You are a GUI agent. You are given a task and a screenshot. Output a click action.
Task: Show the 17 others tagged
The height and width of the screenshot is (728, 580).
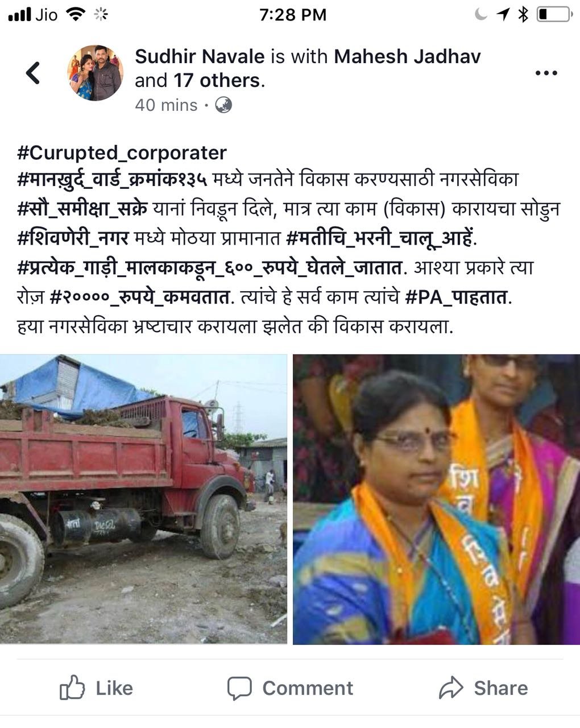click(217, 80)
